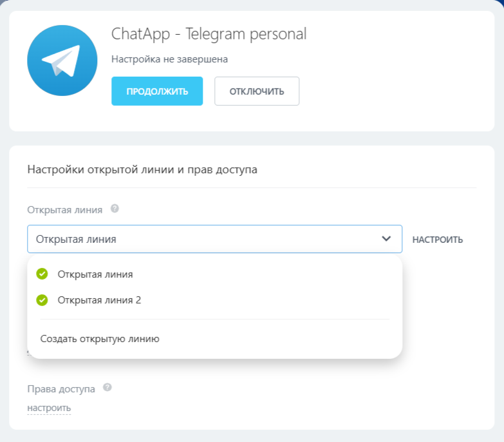The width and height of the screenshot is (504, 442).
Task: Click green checkmark icon of Открытая линия 2
Action: click(x=42, y=300)
